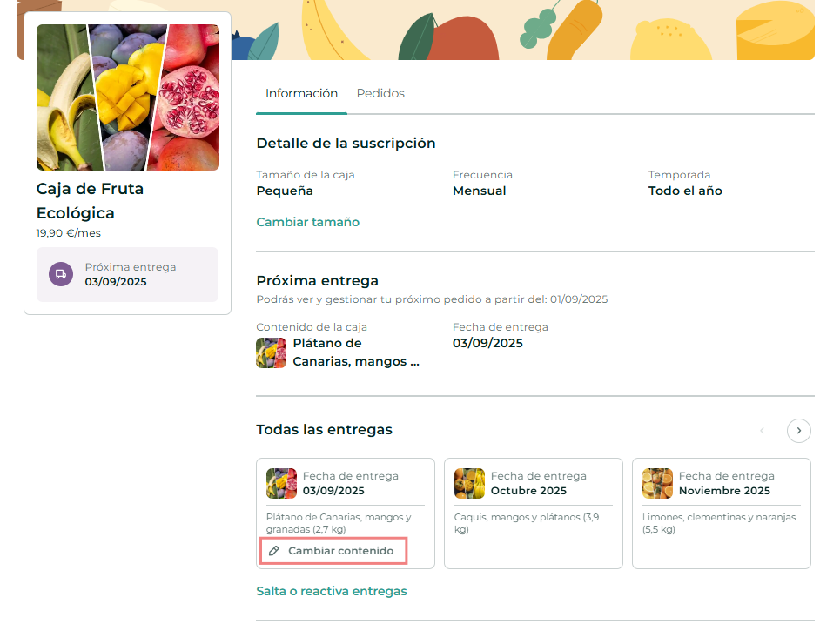The image size is (840, 624).
Task: Click the 19,90 €/mes price text
Action: [69, 233]
